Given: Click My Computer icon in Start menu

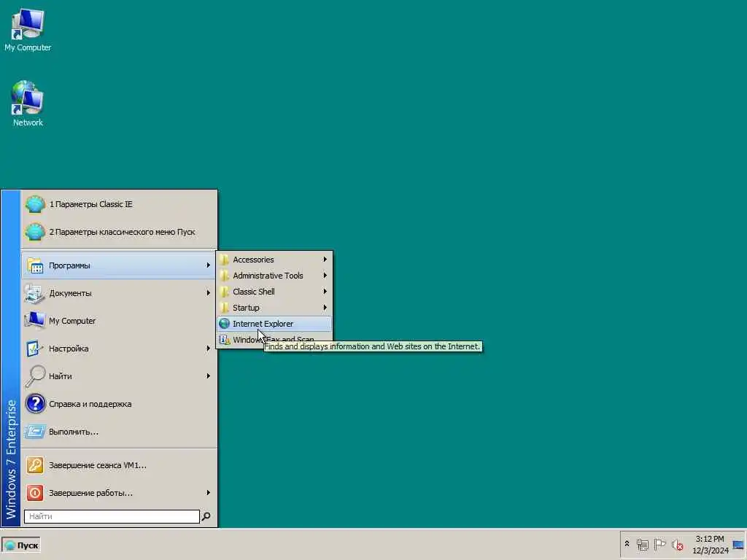Looking at the screenshot, I should coord(35,321).
